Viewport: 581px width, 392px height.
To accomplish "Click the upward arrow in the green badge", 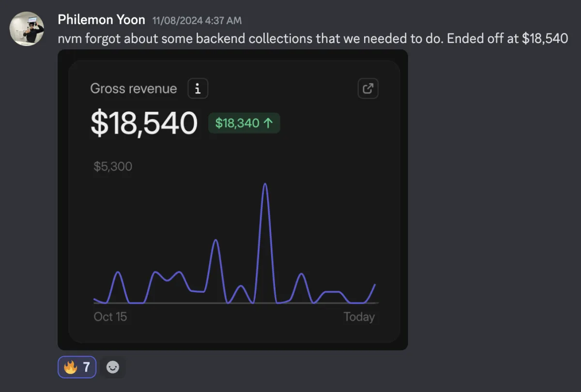I will 268,123.
